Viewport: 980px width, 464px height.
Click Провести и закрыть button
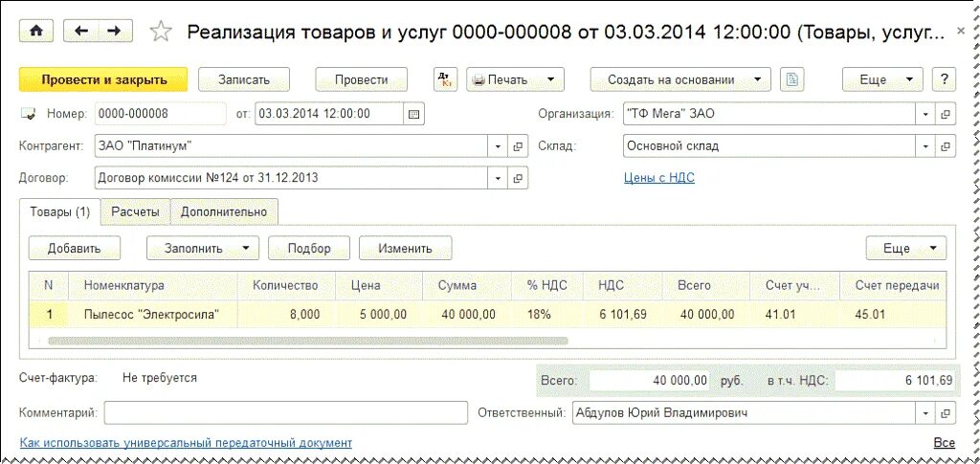tap(103, 79)
